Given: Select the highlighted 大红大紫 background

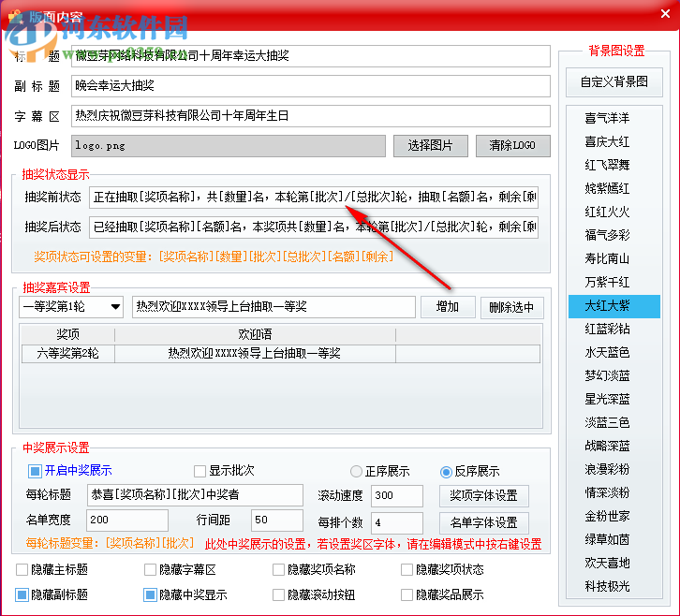Looking at the screenshot, I should pyautogui.click(x=614, y=306).
